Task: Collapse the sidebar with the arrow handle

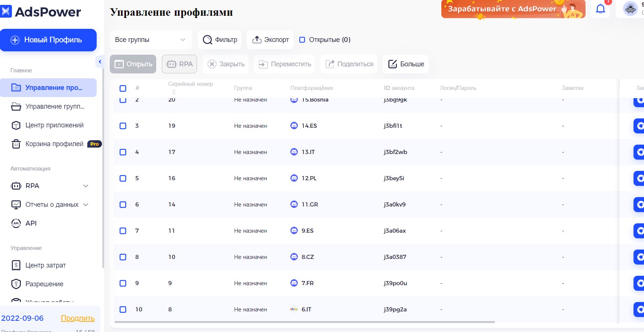Action: click(100, 62)
